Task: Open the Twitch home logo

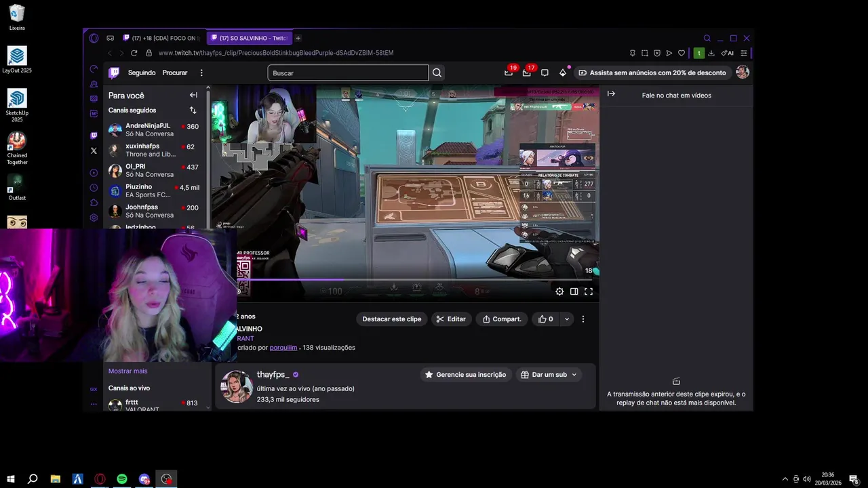Action: (x=114, y=73)
